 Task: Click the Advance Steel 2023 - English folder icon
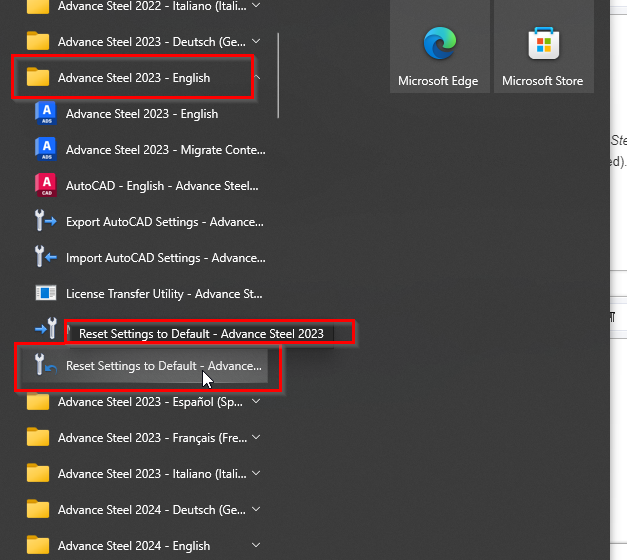[x=38, y=77]
